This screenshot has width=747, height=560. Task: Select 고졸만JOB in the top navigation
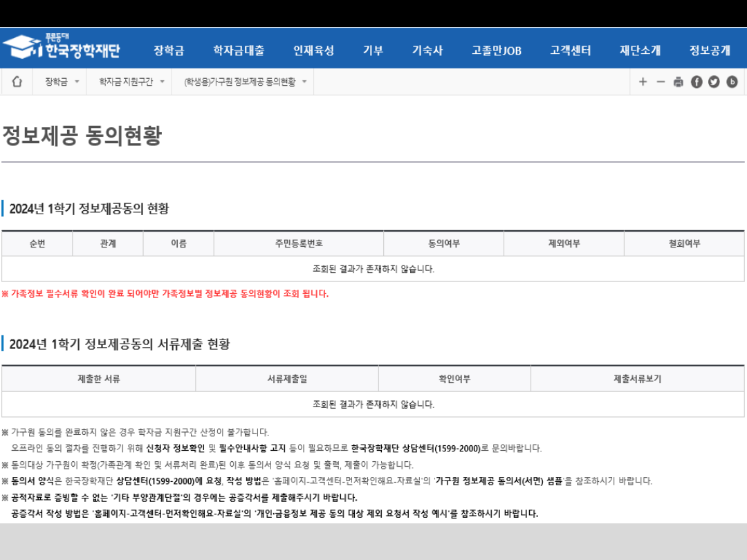496,50
